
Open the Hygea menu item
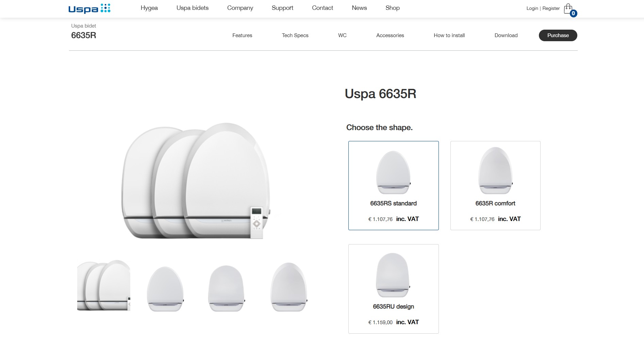pyautogui.click(x=149, y=8)
